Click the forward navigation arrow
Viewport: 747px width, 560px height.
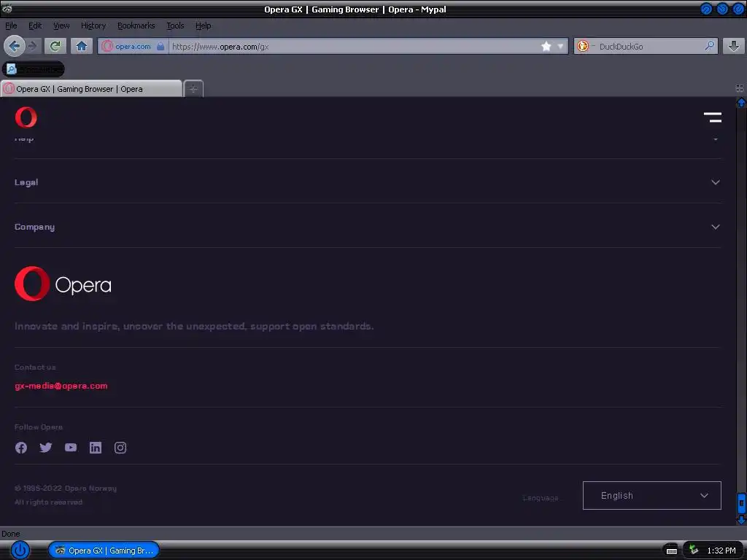click(x=33, y=46)
